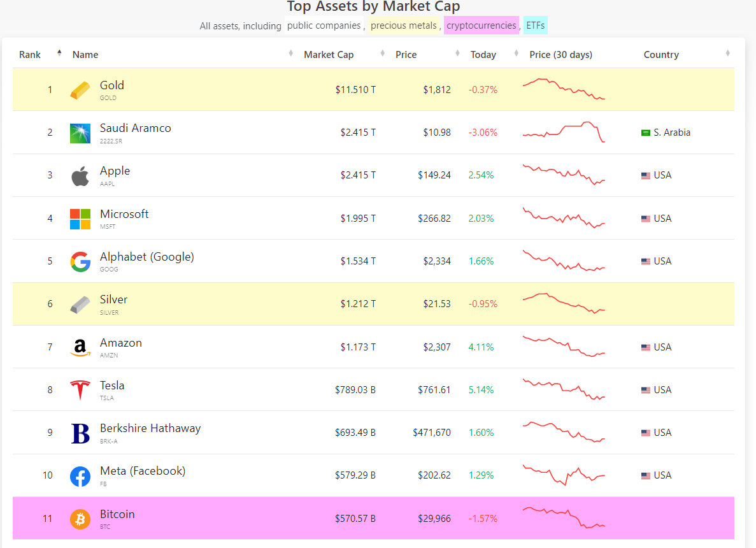This screenshot has height=548, width=756.
Task: Click Bitcoin 30-day price chart
Action: [564, 518]
